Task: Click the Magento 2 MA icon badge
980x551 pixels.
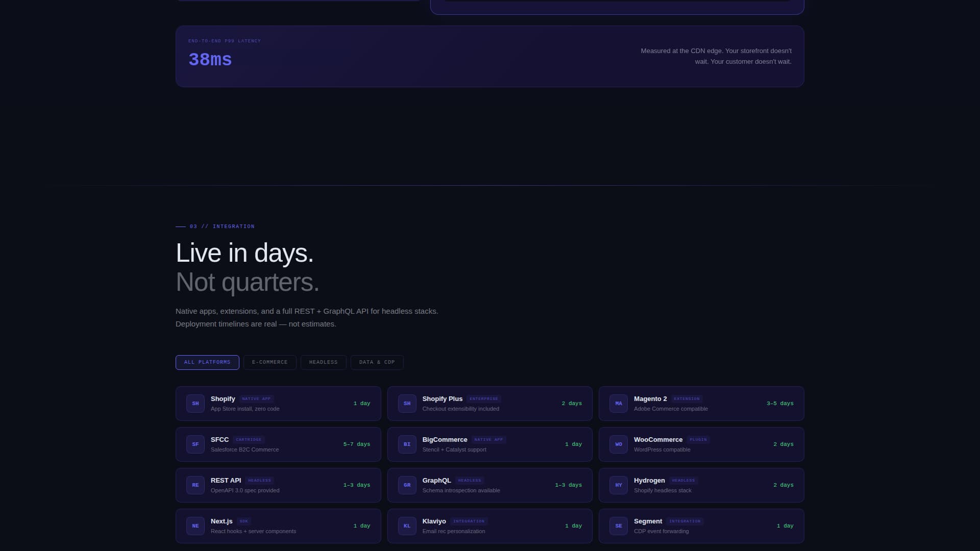Action: click(619, 404)
